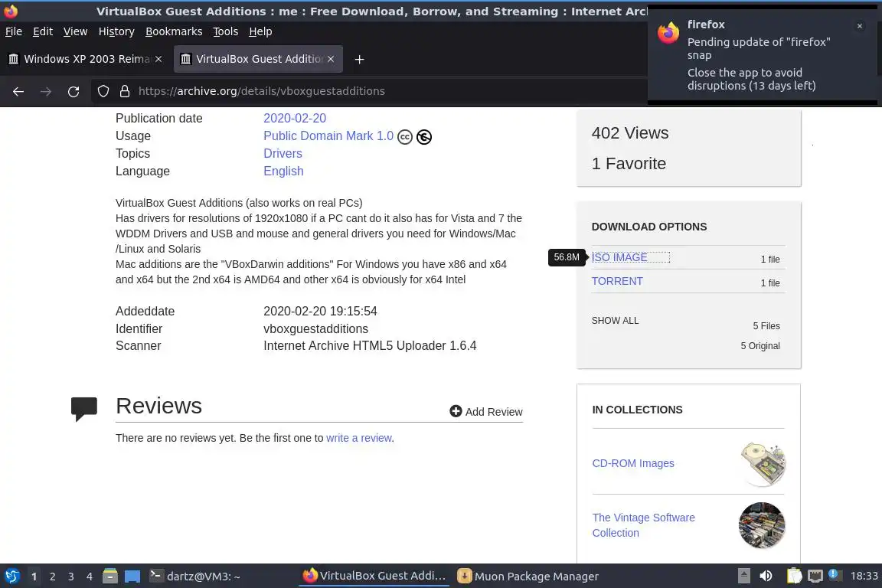Open the Tools menu
Image resolution: width=882 pixels, height=588 pixels.
(226, 31)
